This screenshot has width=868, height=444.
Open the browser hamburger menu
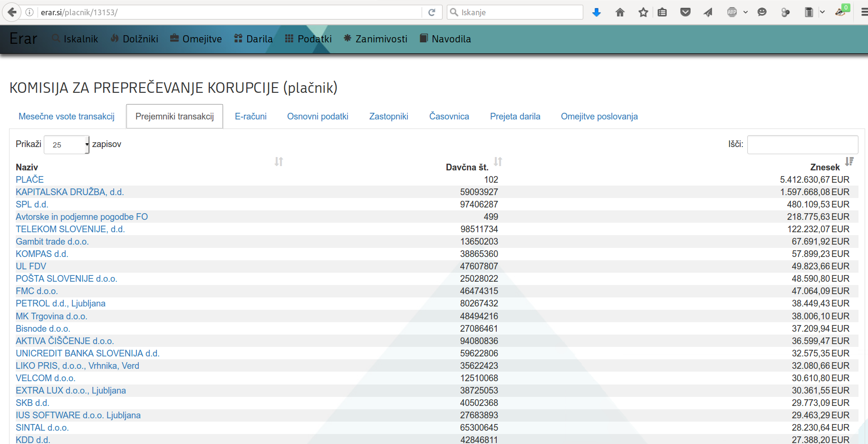coord(864,12)
